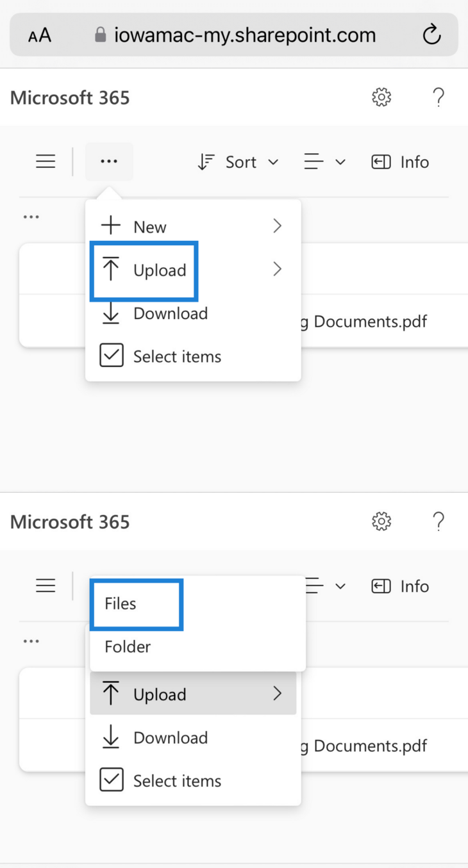Expand the chevron on the gray-highlighted Upload row
This screenshot has height=868, width=468.
[277, 693]
